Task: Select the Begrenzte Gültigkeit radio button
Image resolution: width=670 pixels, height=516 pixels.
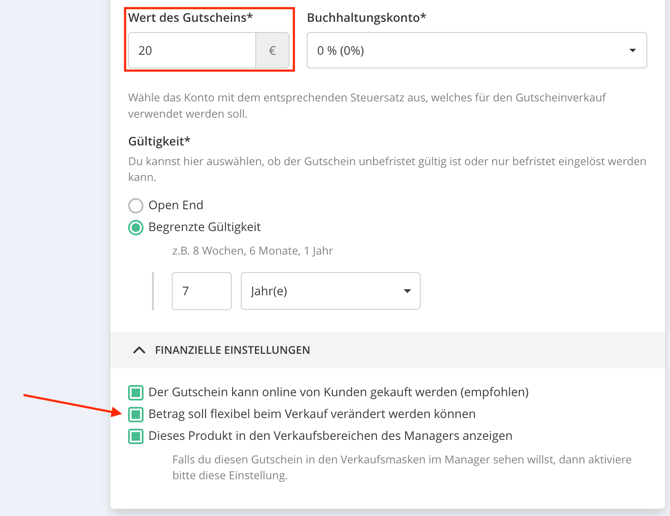Action: tap(136, 228)
